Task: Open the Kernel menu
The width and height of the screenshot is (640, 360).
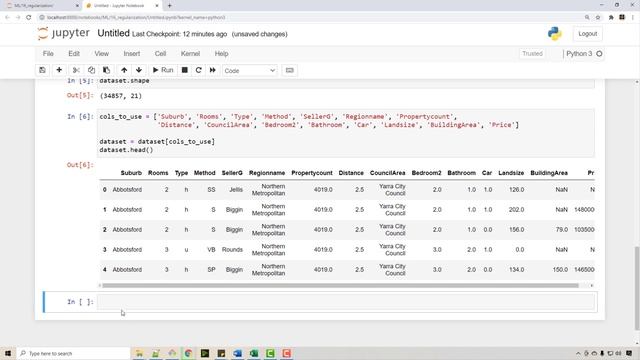Action: [x=190, y=53]
